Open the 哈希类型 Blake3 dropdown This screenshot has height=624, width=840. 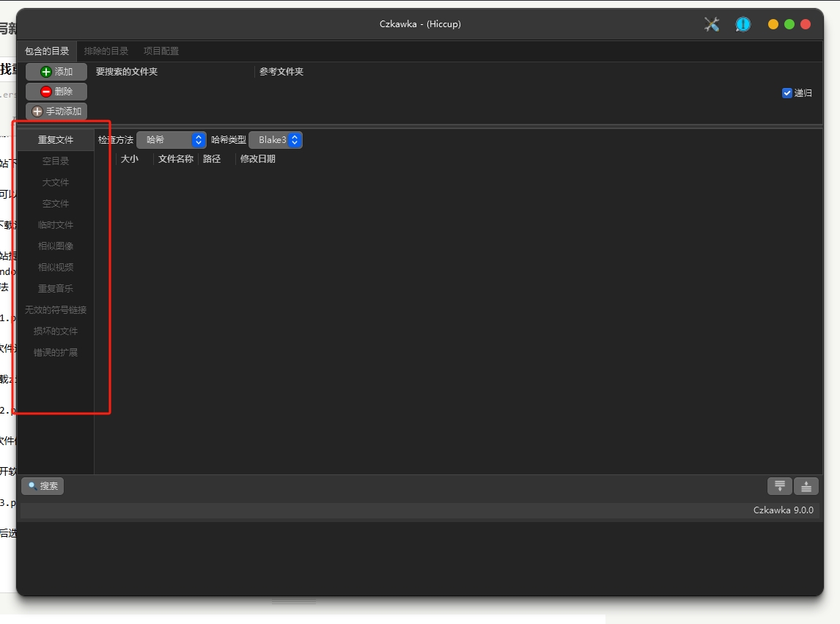(276, 140)
